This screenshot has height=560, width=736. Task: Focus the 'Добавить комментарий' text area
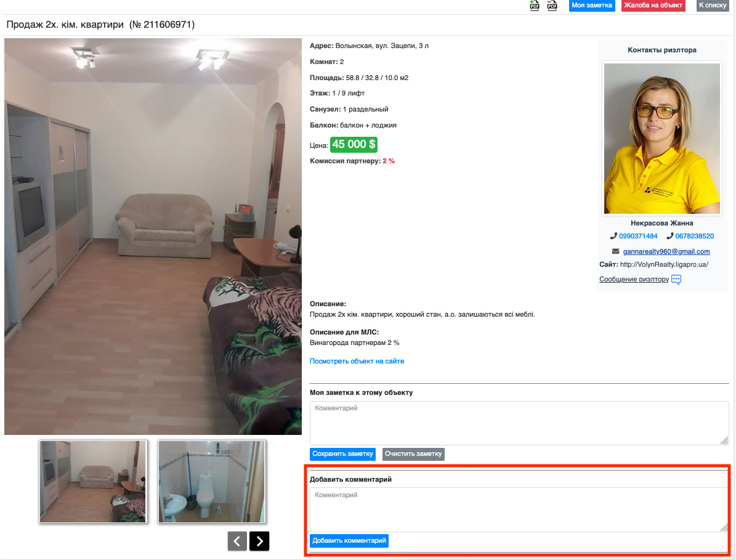tap(519, 509)
